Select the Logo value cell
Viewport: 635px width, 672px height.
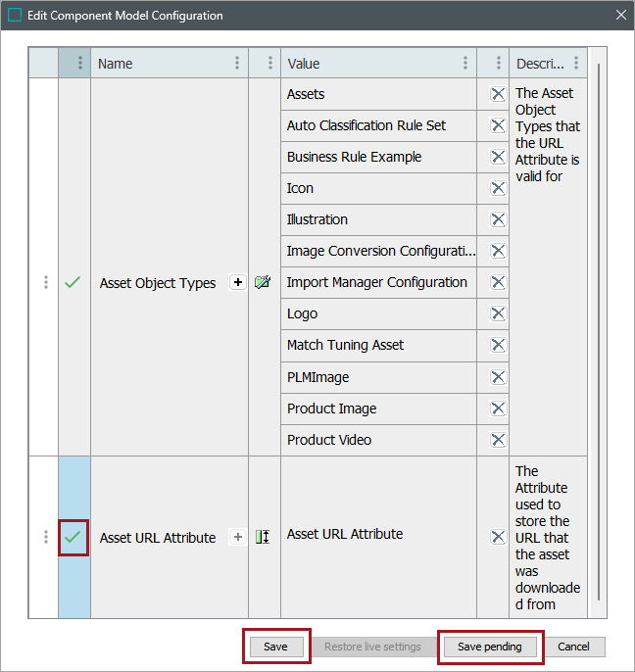pos(378,313)
